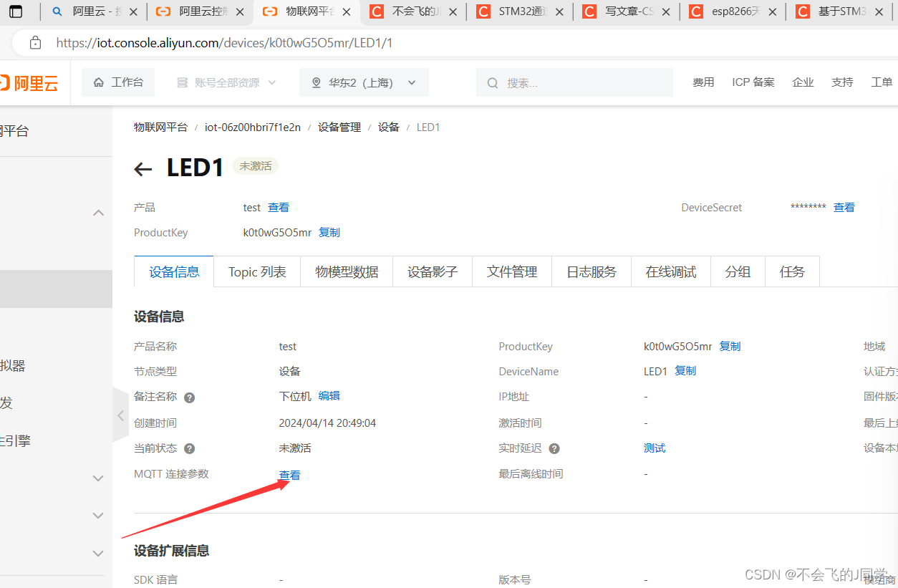The image size is (898, 588).
Task: Open the help icon next to 当前状态
Action: (x=188, y=448)
